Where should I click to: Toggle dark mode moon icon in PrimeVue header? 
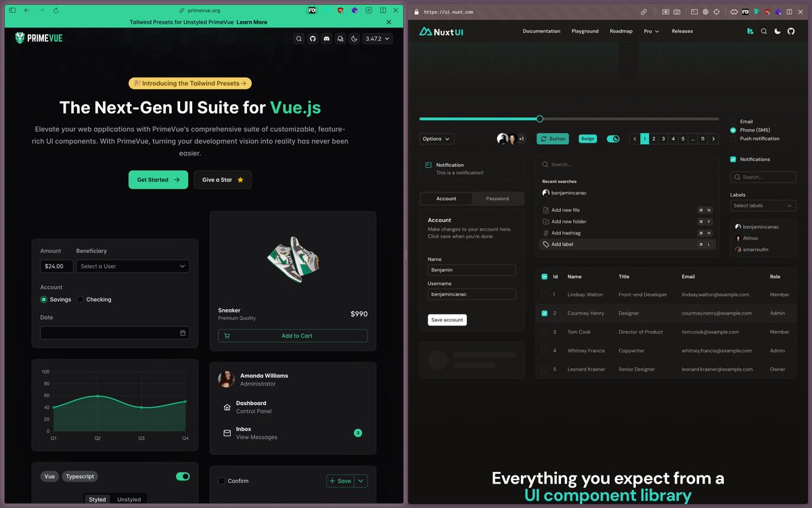pos(354,39)
